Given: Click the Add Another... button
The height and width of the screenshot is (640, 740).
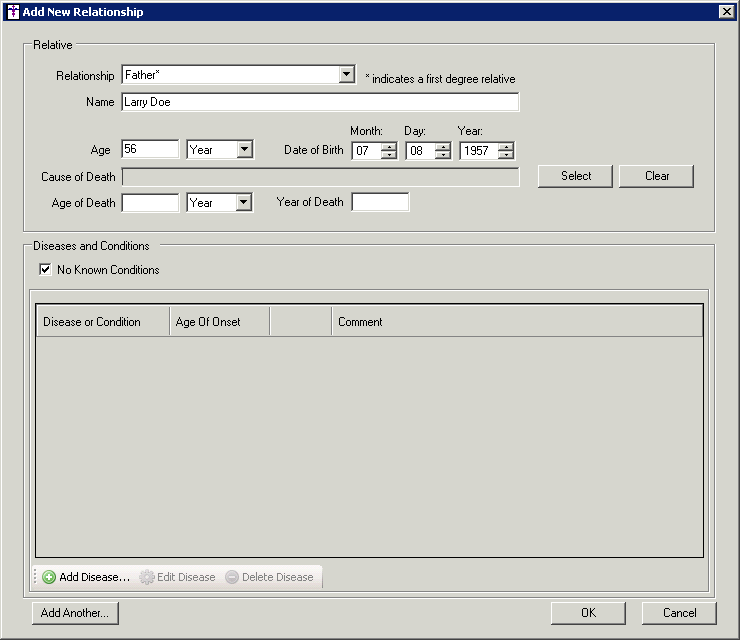Looking at the screenshot, I should tap(75, 613).
